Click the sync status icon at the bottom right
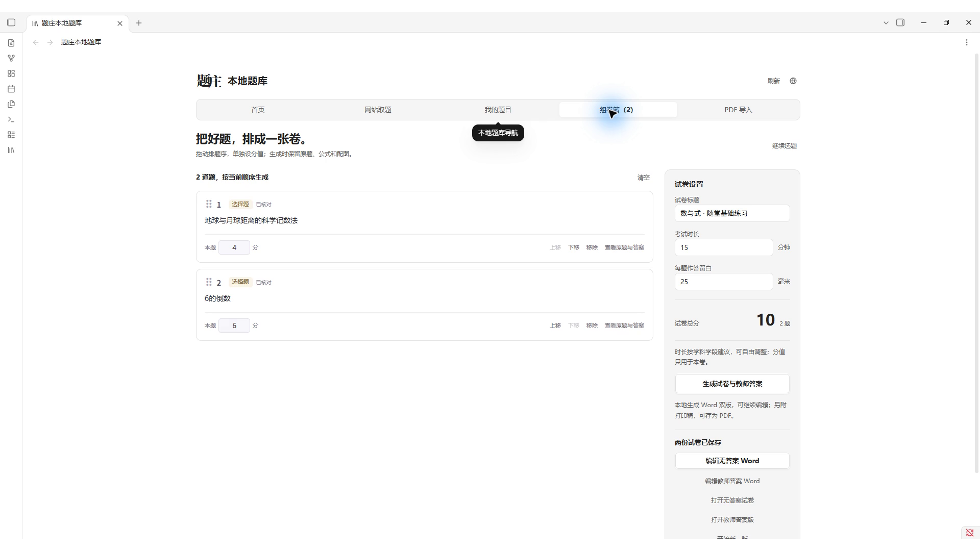 pos(969,533)
